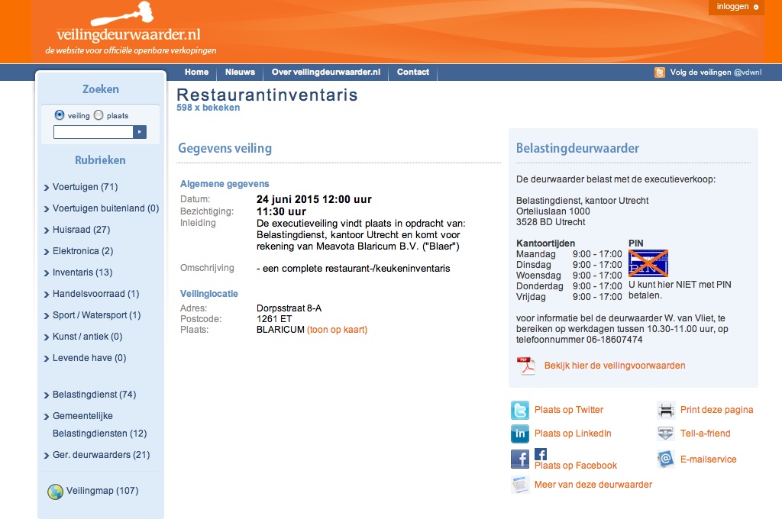Go to the Contact page
782x532 pixels.
coord(413,73)
